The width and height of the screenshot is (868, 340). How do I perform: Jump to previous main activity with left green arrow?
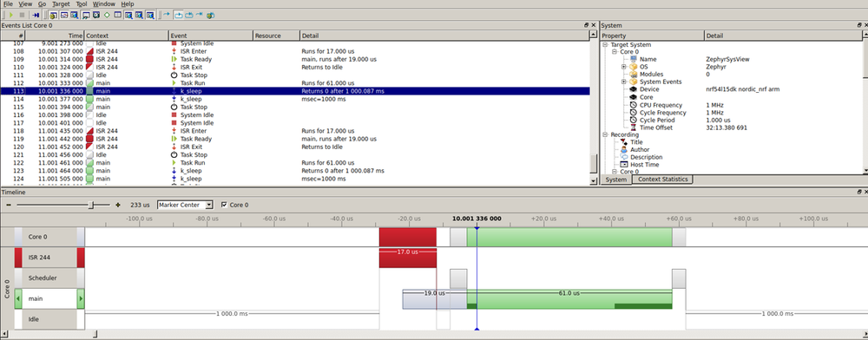click(18, 298)
